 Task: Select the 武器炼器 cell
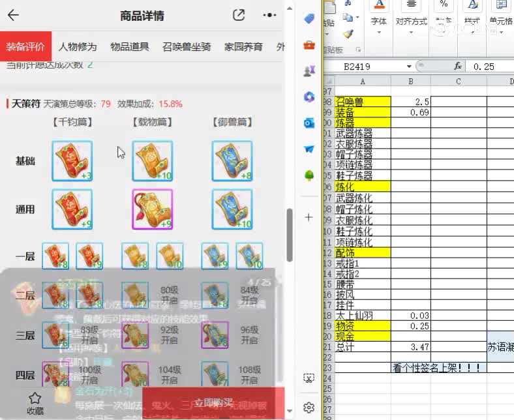[x=363, y=134]
